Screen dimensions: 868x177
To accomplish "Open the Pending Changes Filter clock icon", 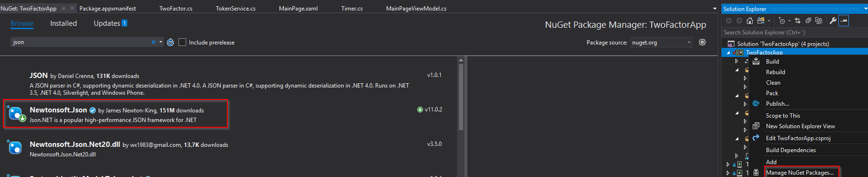I will click(782, 21).
